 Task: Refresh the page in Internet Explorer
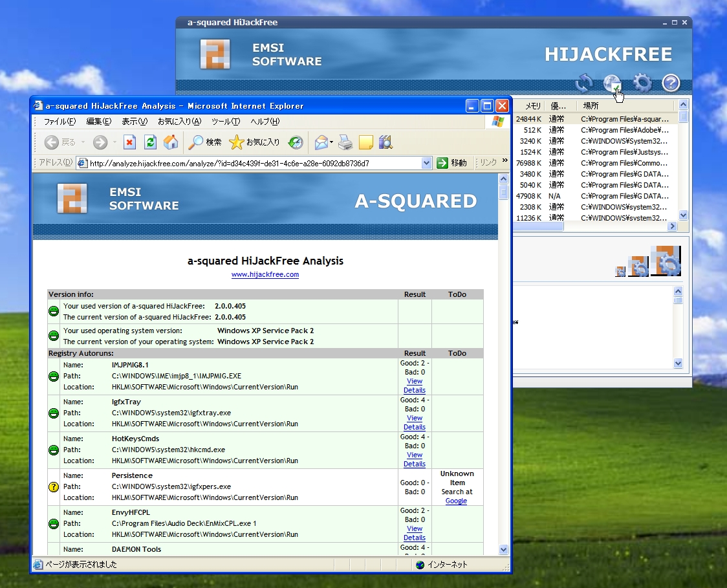(x=150, y=142)
